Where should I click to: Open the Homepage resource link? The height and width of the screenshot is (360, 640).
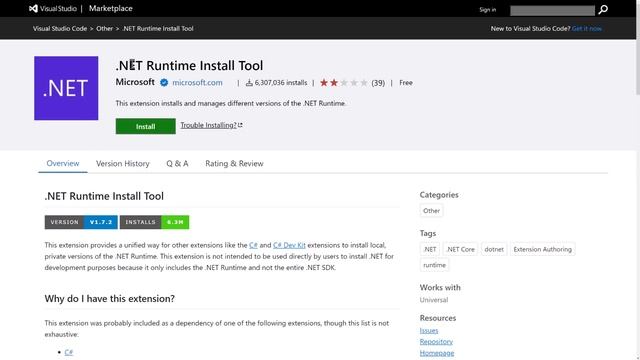437,353
